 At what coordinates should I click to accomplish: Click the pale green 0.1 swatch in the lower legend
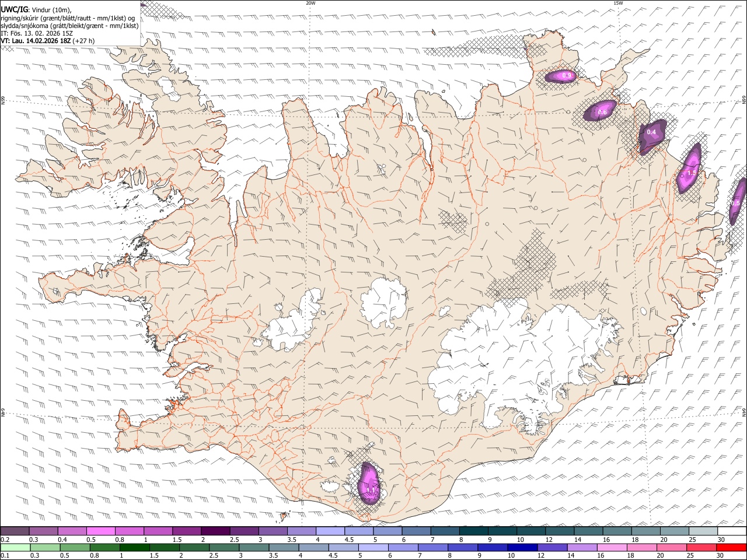pyautogui.click(x=15, y=547)
